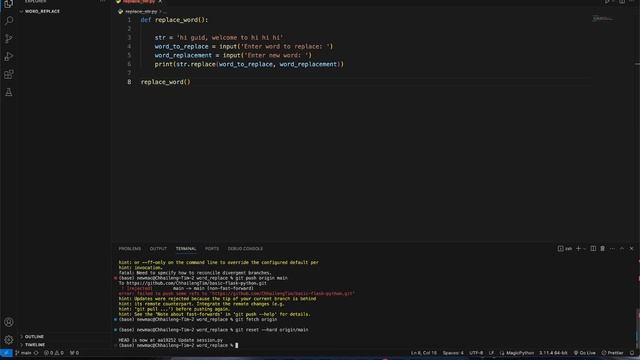
Task: Open Run and Debug view
Action: (9, 56)
